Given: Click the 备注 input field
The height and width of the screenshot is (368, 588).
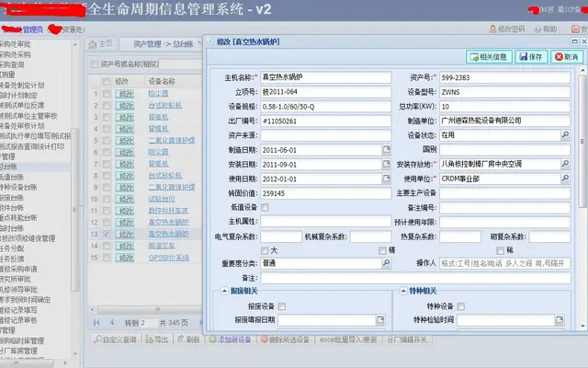Looking at the screenshot, I should (x=415, y=278).
